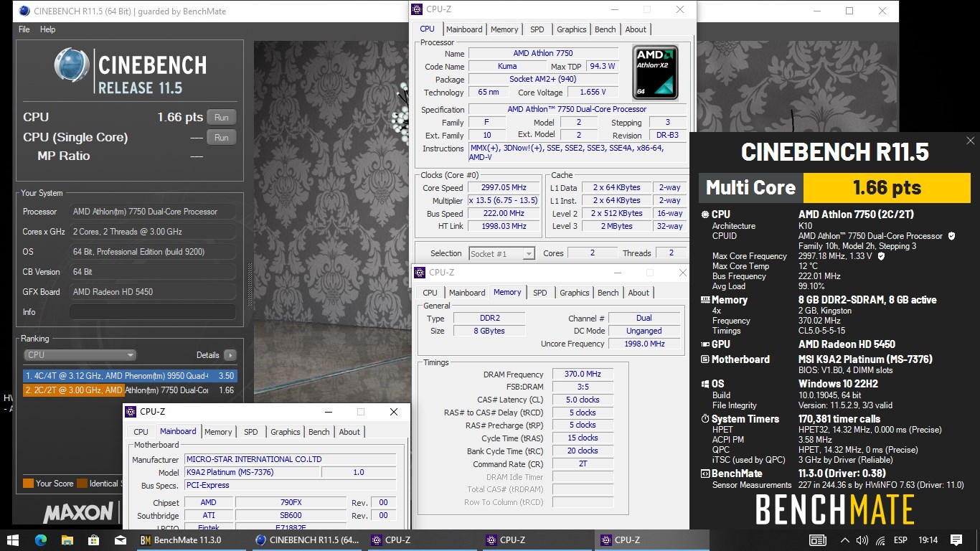
Task: Select Mainboard tab in the top CPU-Z window
Action: click(x=464, y=29)
